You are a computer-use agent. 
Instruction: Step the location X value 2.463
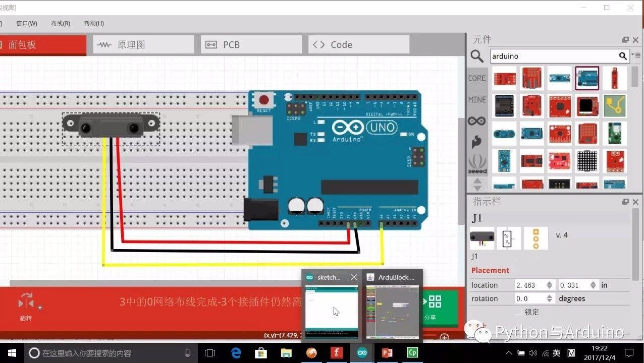550,285
